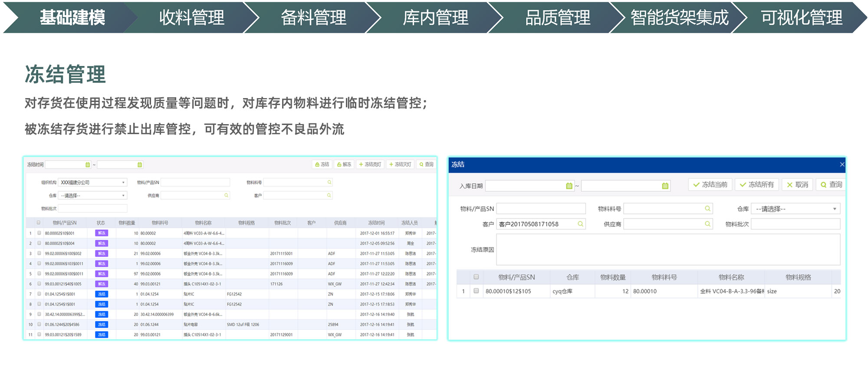Click into the 冻结原因 text area
The image size is (868, 372).
click(x=667, y=250)
